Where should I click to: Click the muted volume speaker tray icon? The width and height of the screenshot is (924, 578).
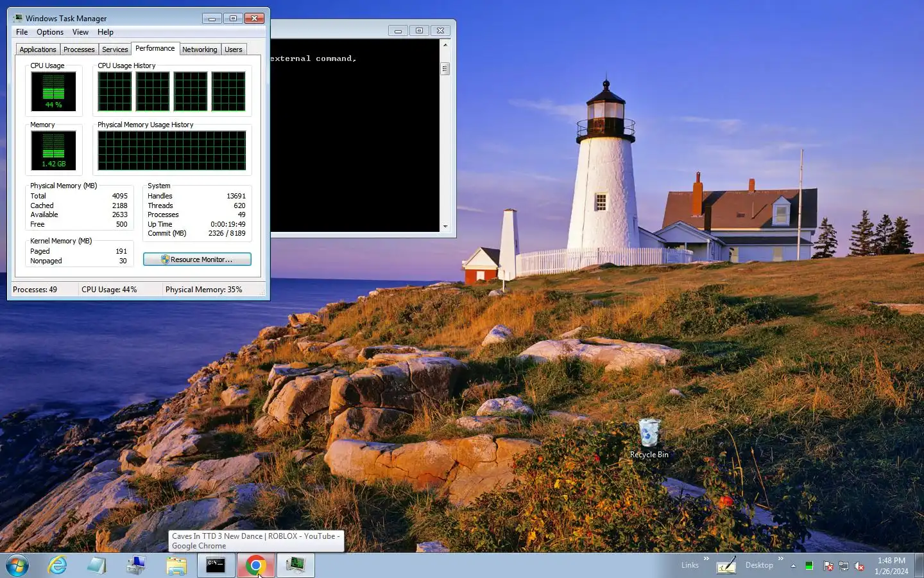tap(859, 566)
